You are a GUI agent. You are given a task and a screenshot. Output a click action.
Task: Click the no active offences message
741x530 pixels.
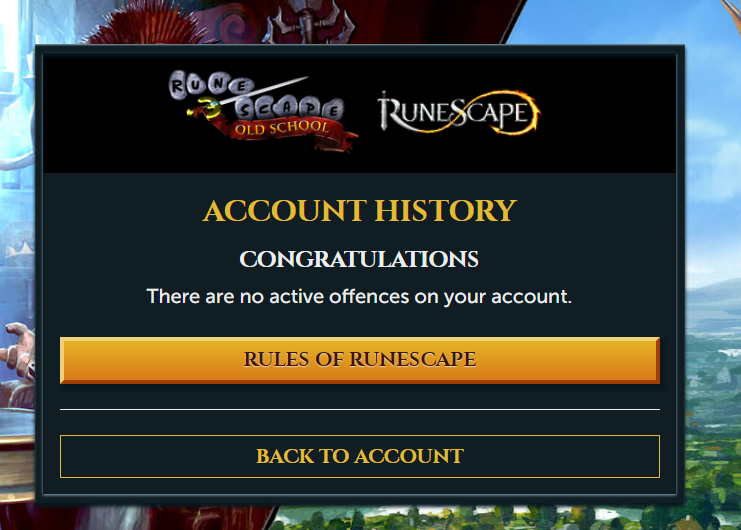[359, 297]
